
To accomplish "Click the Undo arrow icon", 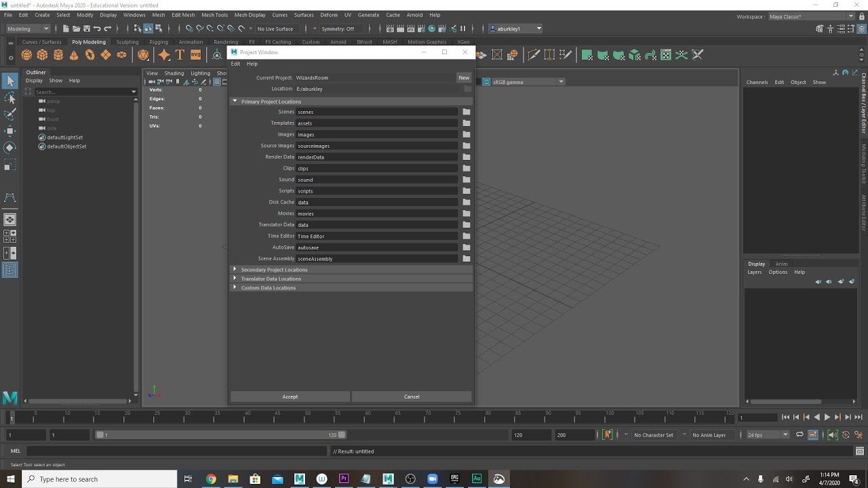I will (x=97, y=28).
